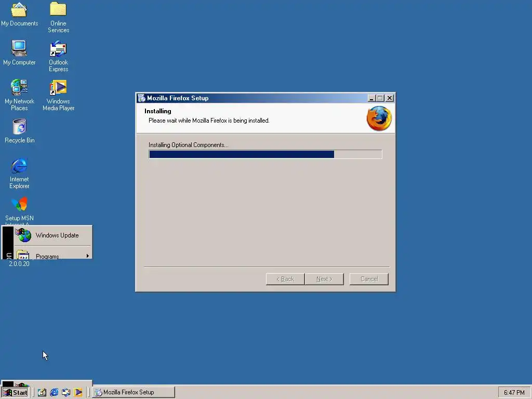Viewport: 532px width, 399px height.
Task: Click the 'Installing' heading text
Action: tap(158, 111)
